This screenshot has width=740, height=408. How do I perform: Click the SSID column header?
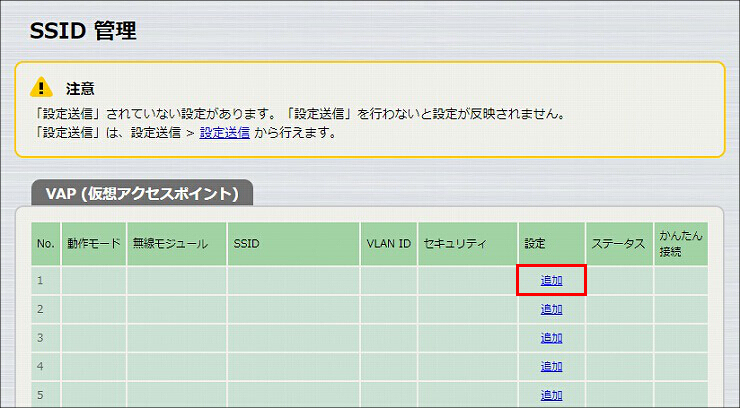tap(294, 244)
